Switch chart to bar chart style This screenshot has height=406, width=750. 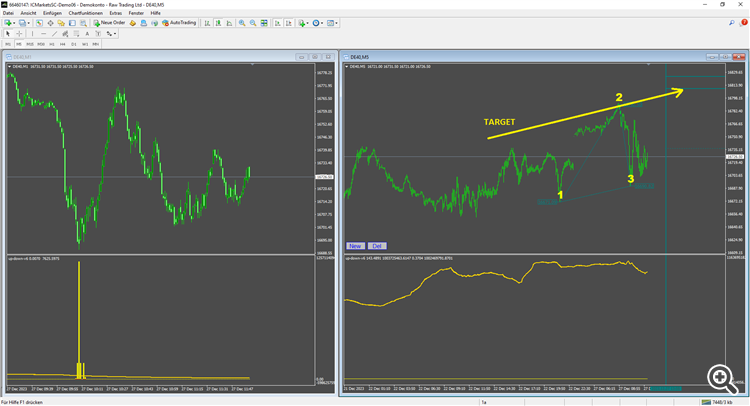click(x=207, y=23)
